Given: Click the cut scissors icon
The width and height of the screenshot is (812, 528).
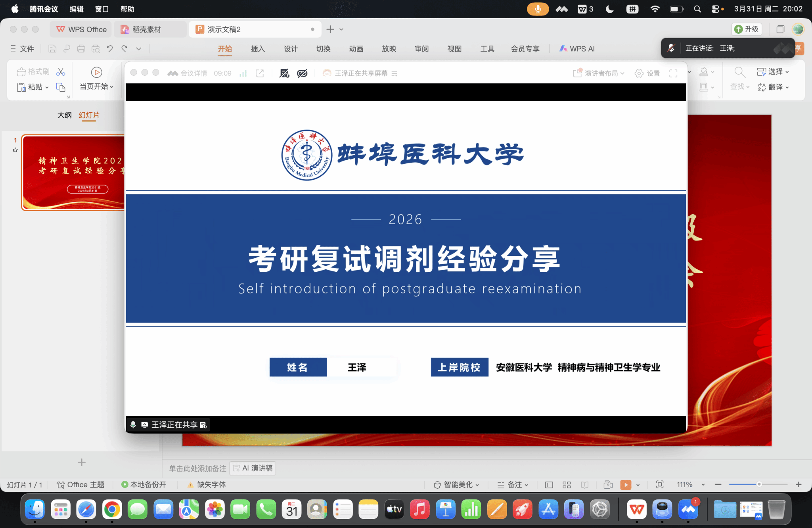Looking at the screenshot, I should pyautogui.click(x=61, y=72).
